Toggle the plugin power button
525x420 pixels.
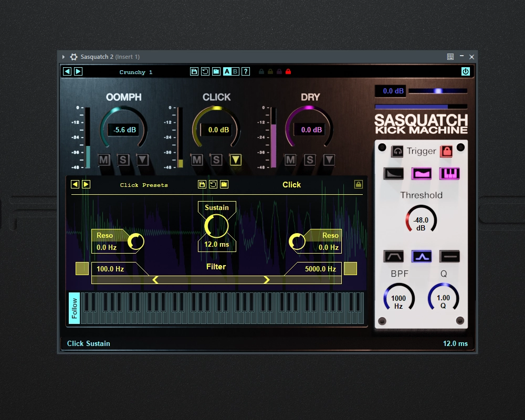465,71
